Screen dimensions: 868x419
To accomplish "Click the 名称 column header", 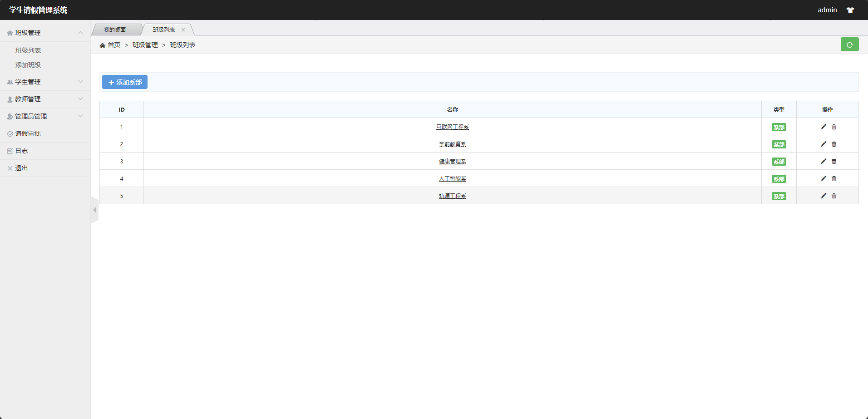I will tap(453, 110).
